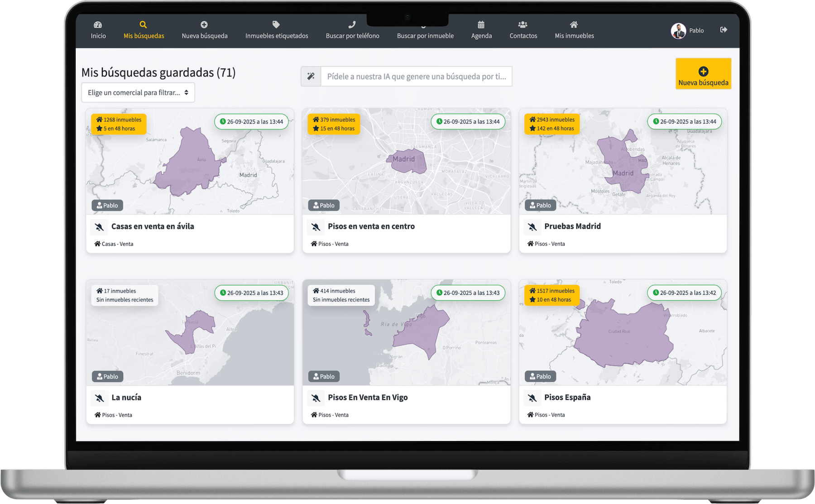Click the Inmuebles etiquetados tag icon
815x504 pixels.
(x=276, y=25)
